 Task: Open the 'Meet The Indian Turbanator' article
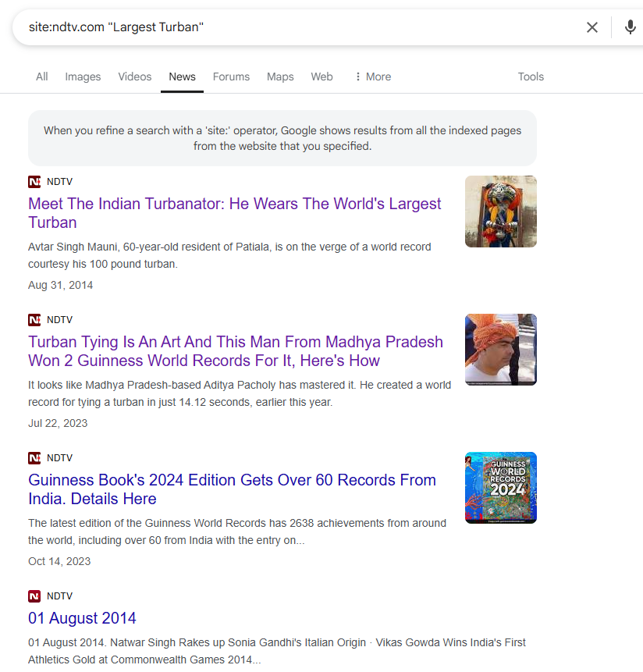(x=234, y=213)
